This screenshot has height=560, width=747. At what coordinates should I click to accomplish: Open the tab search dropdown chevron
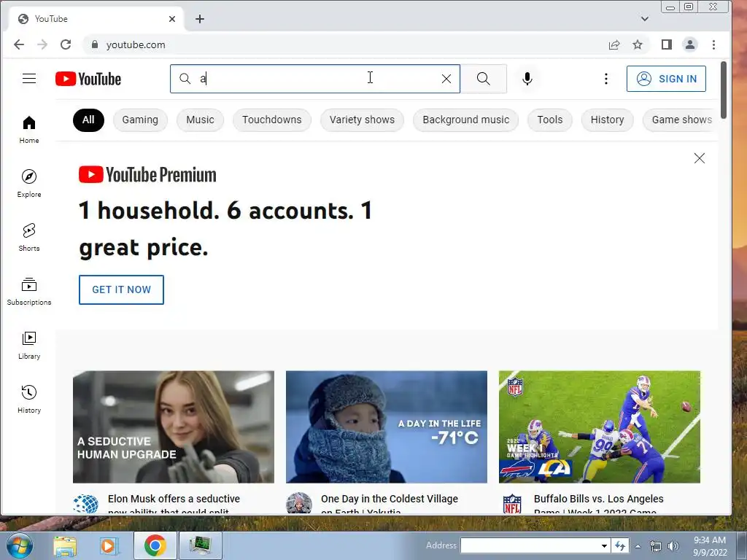pos(645,19)
